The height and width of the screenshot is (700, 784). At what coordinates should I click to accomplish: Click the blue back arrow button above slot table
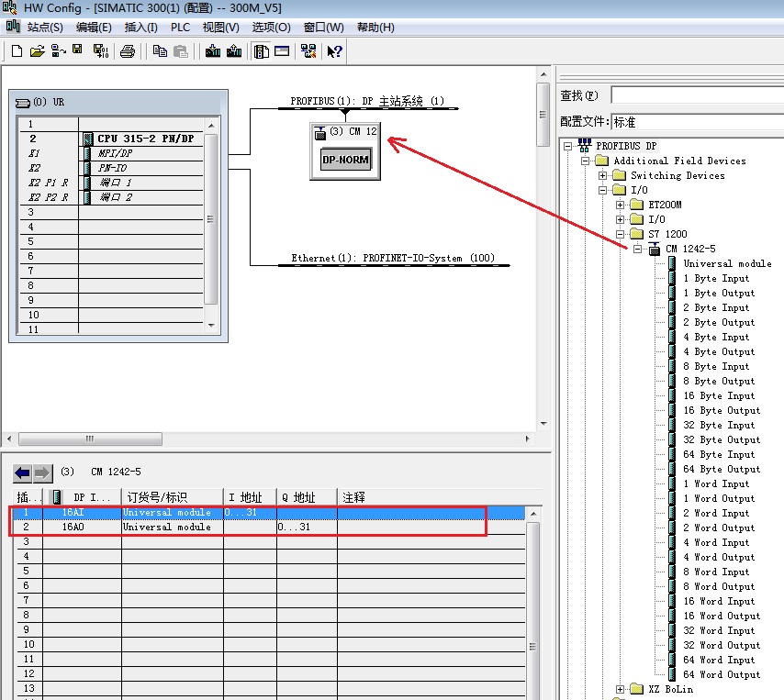[23, 472]
